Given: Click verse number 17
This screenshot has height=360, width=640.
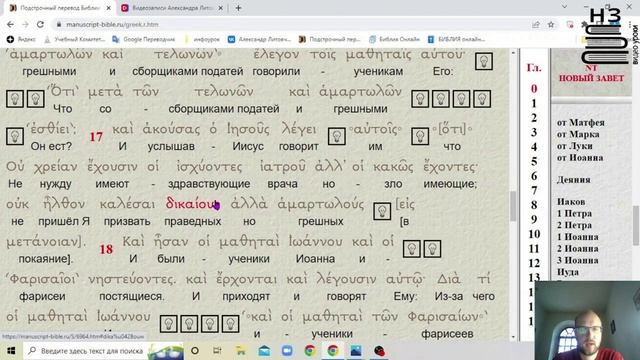Looking at the screenshot, I should click(x=96, y=137).
